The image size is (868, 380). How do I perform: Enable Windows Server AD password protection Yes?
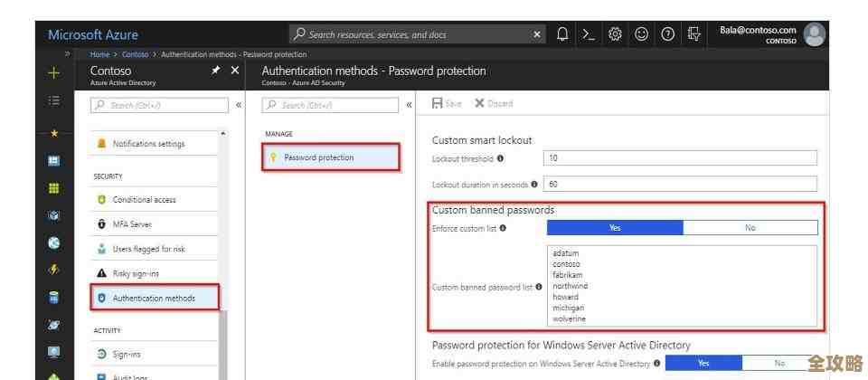(x=703, y=364)
